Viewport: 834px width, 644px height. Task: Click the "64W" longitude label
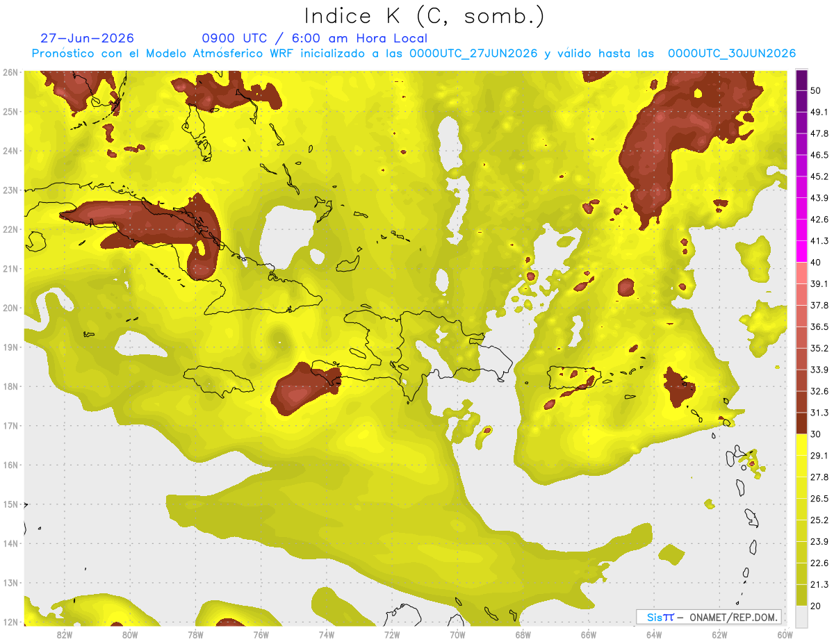(654, 635)
